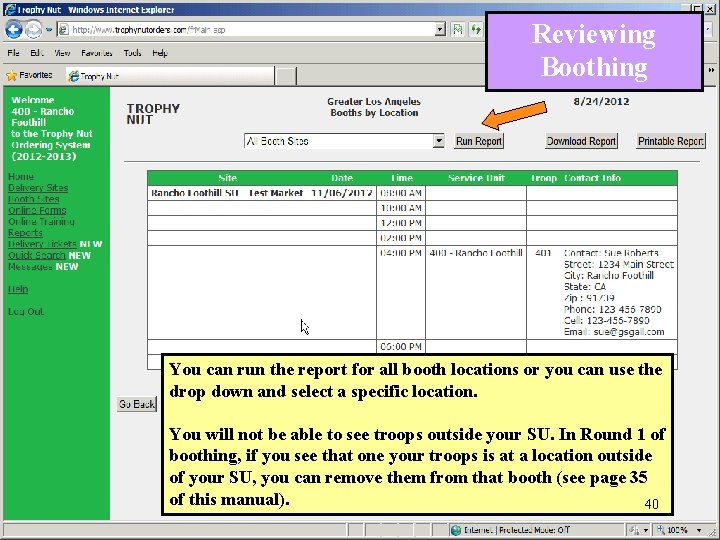Open the Online Training link
This screenshot has width=720, height=540.
(x=41, y=221)
